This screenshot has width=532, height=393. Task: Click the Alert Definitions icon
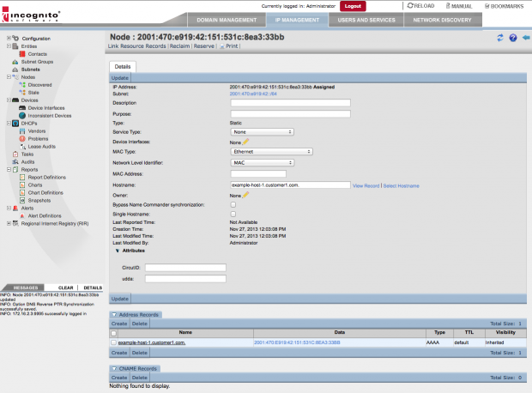[22, 216]
